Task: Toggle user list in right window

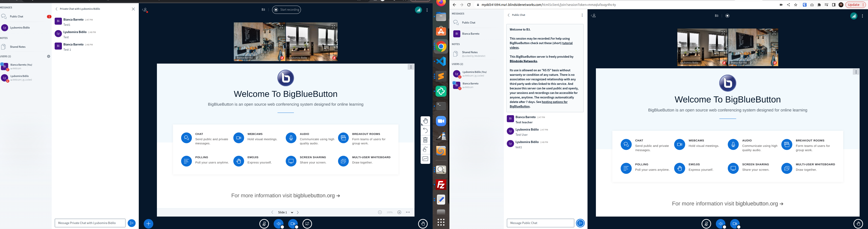Action: point(594,16)
